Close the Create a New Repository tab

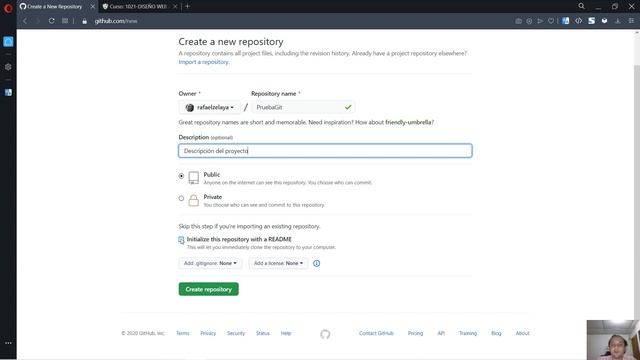(92, 7)
